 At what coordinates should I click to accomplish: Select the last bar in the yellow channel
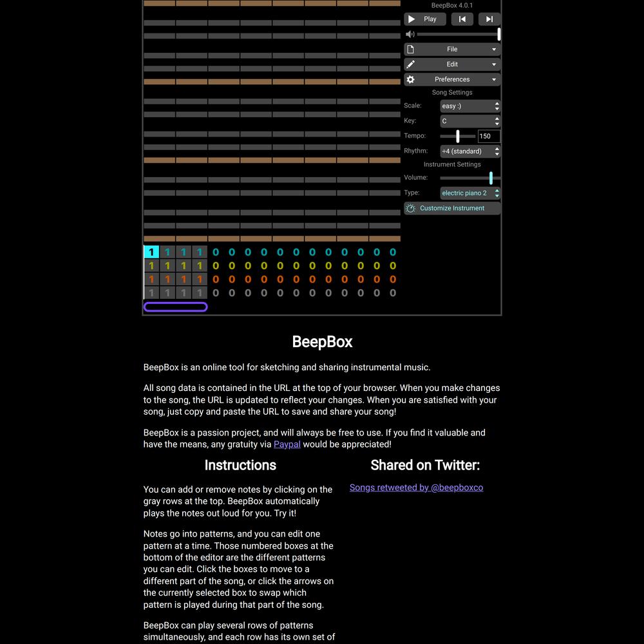[x=393, y=266]
